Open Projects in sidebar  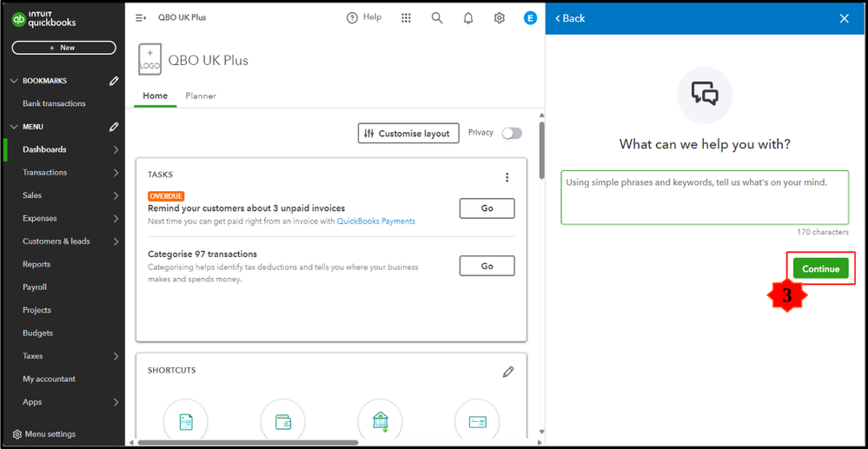36,311
